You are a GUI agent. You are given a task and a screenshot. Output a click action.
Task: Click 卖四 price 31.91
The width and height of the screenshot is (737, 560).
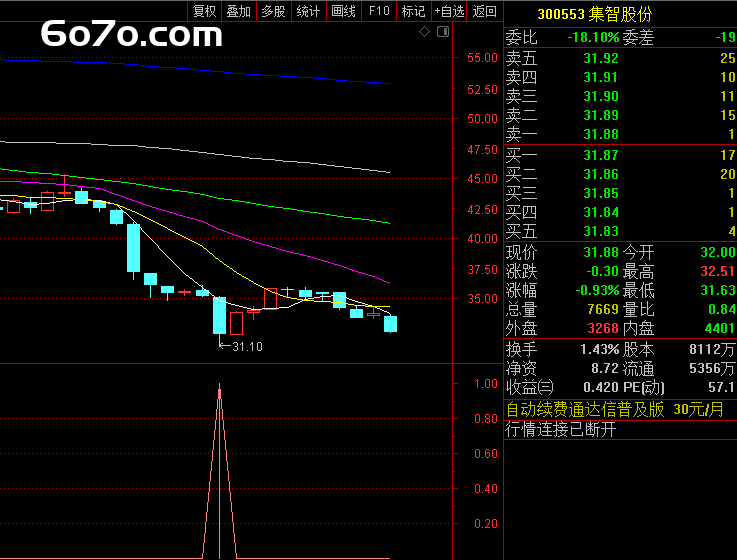pos(601,77)
